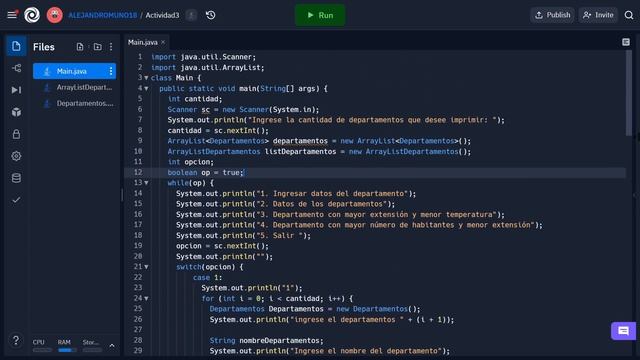Click the "int cantidad;" code line

point(195,99)
